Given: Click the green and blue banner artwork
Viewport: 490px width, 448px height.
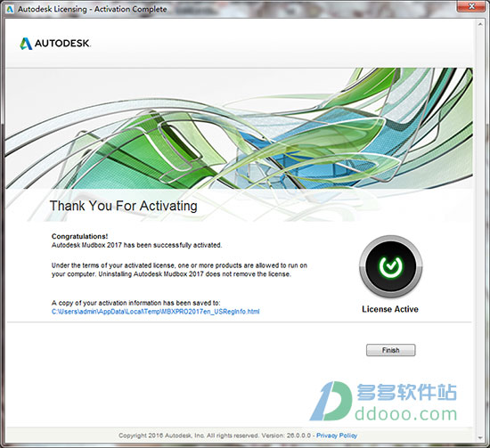Looking at the screenshot, I should [239, 128].
